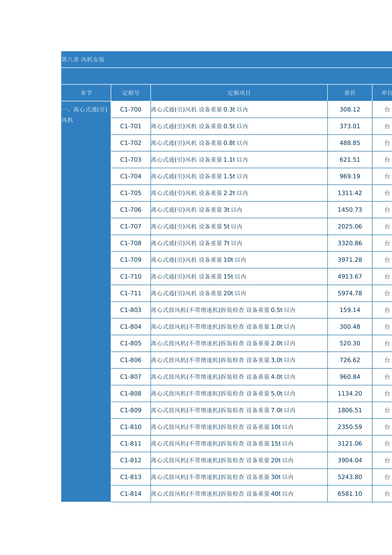Click quota number C1-707

point(131,227)
